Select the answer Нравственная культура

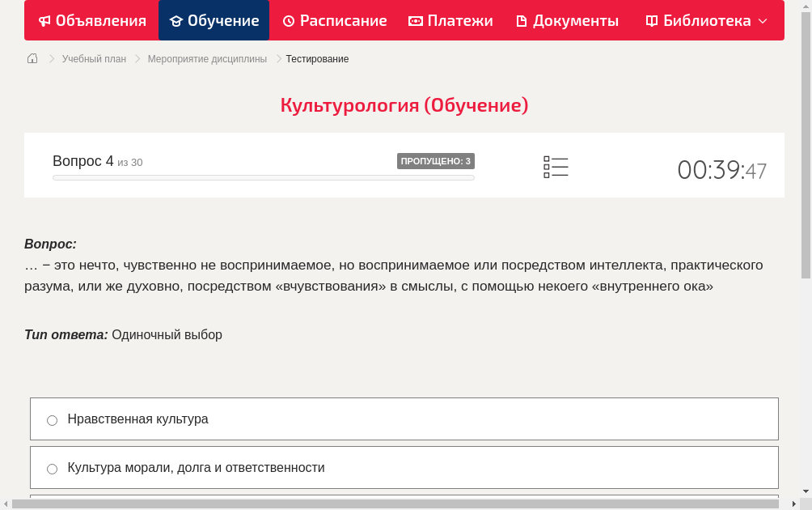(138, 419)
